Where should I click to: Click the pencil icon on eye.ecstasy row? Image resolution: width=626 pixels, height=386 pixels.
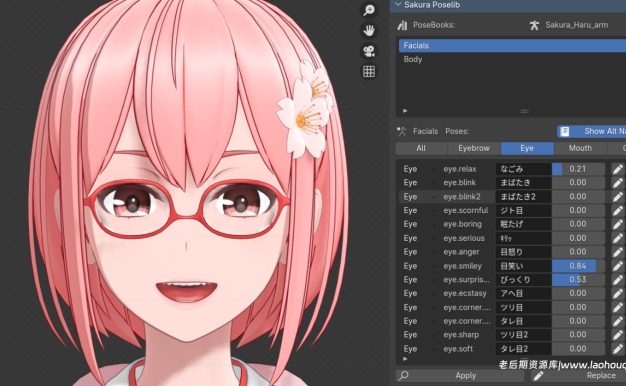[x=618, y=294]
